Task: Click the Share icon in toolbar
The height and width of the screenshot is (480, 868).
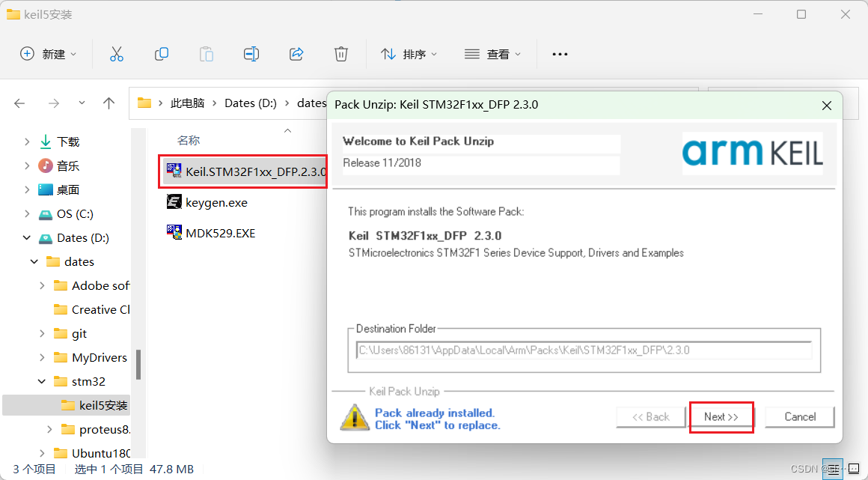Action: [x=297, y=54]
